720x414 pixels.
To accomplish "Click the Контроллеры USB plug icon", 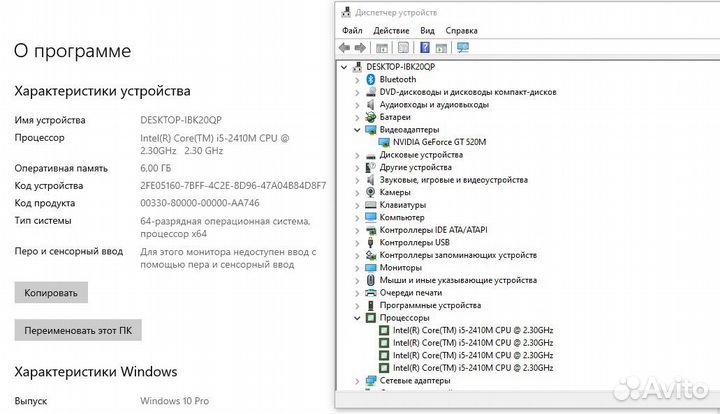I will pyautogui.click(x=371, y=242).
